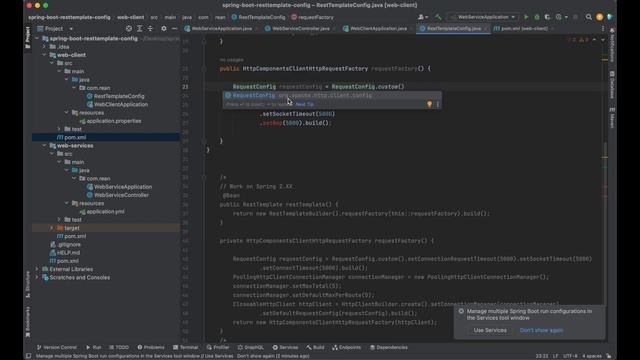Click next highlighted error down arrow

point(602,40)
